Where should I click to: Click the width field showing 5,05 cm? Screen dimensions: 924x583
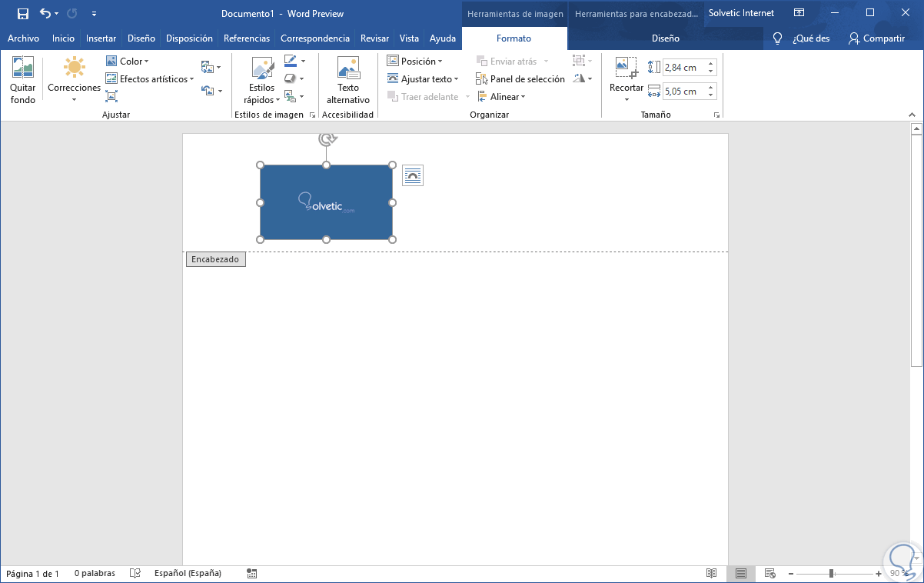tap(683, 91)
